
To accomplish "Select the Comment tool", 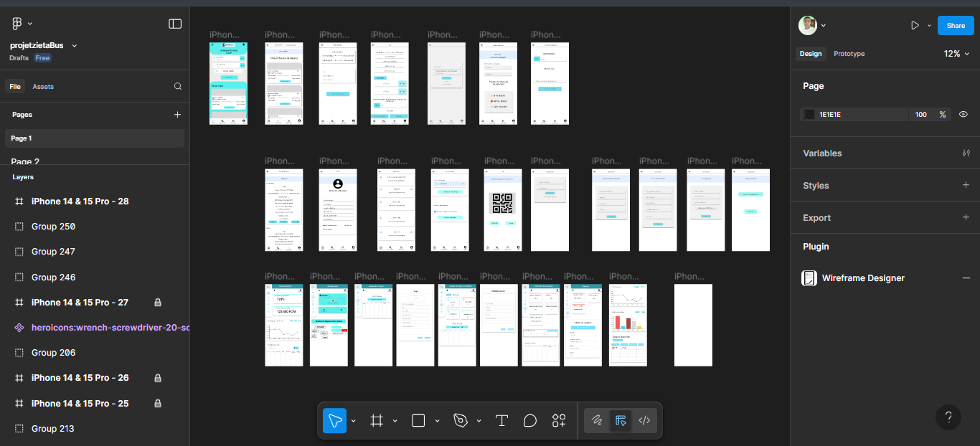I will (530, 420).
